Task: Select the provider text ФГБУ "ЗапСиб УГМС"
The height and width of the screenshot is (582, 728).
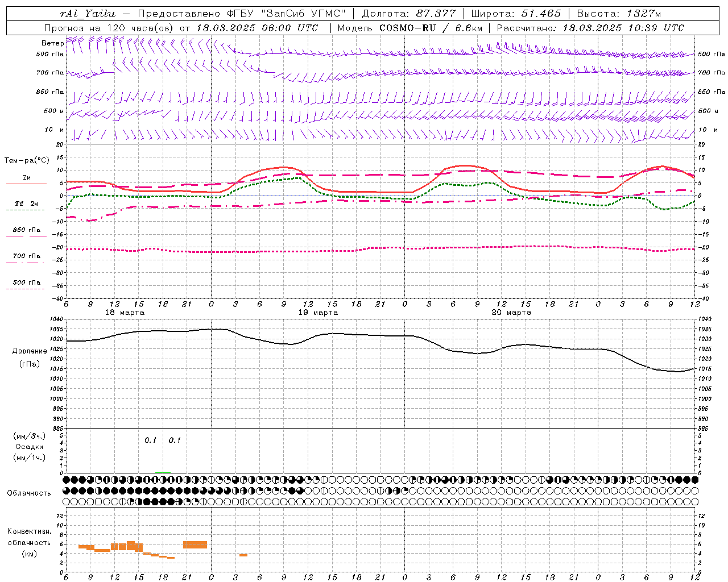Action: (285, 14)
